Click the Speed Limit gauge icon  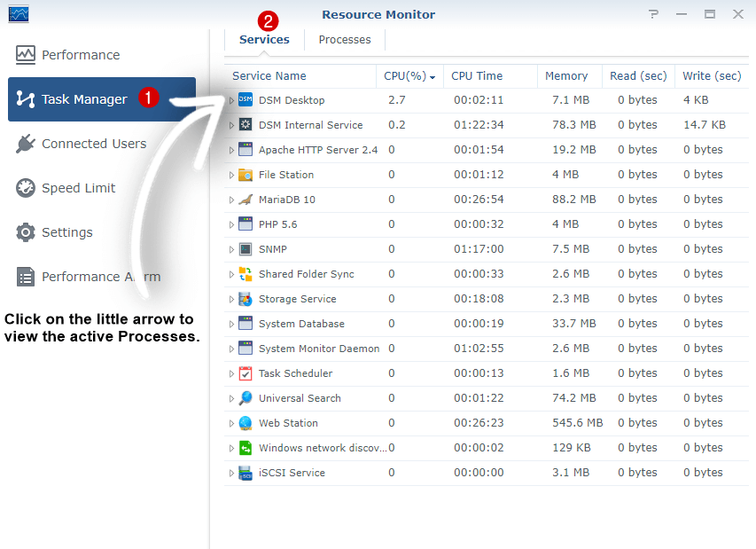26,188
